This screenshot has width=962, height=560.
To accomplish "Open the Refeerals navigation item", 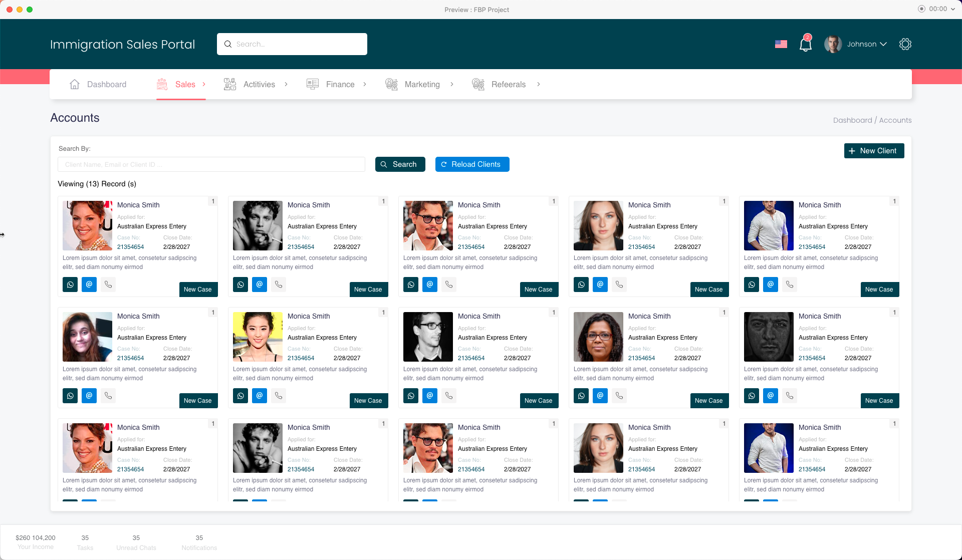I will [508, 84].
